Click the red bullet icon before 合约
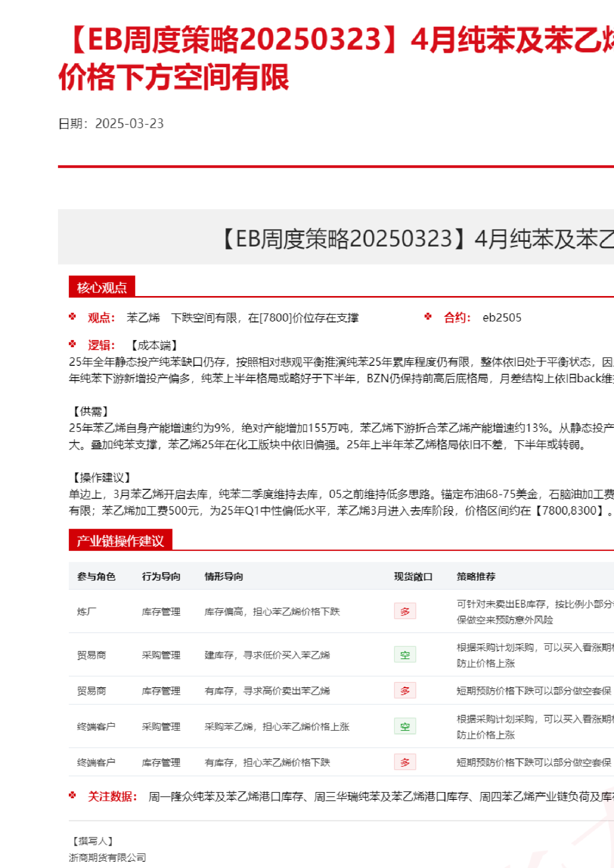 pos(428,317)
